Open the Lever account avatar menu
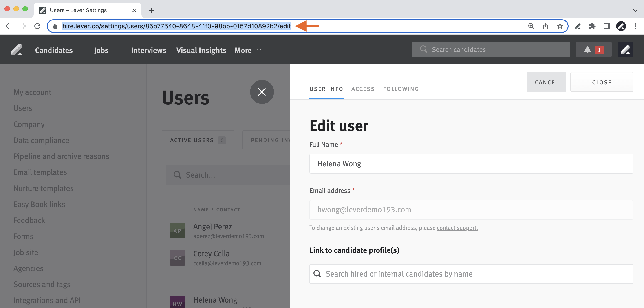This screenshot has width=644, height=308. point(626,49)
